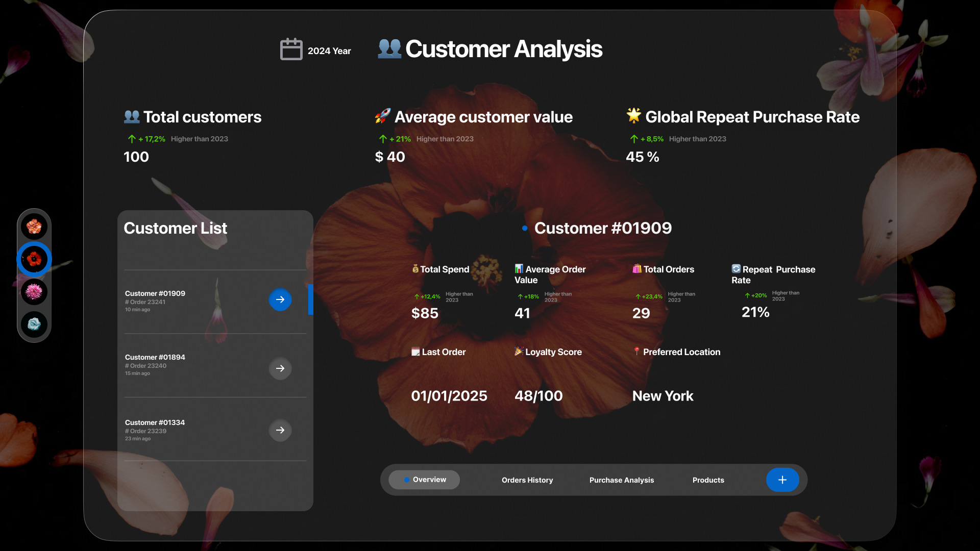Open the Products tab
The image size is (980, 551).
[708, 480]
